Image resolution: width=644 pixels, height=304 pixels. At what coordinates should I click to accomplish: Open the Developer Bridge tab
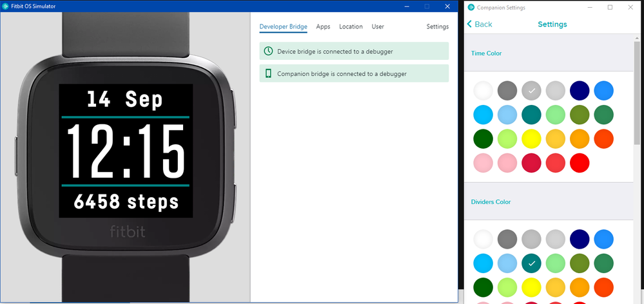[283, 26]
